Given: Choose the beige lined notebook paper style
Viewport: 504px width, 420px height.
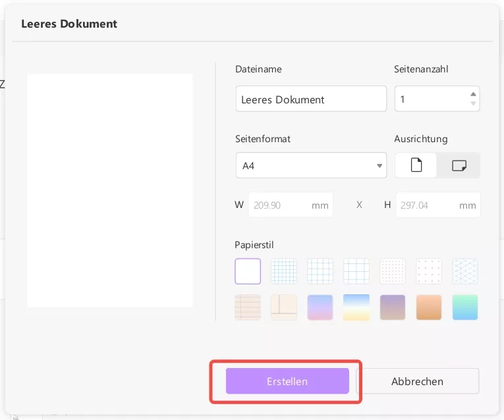Looking at the screenshot, I should (x=248, y=307).
